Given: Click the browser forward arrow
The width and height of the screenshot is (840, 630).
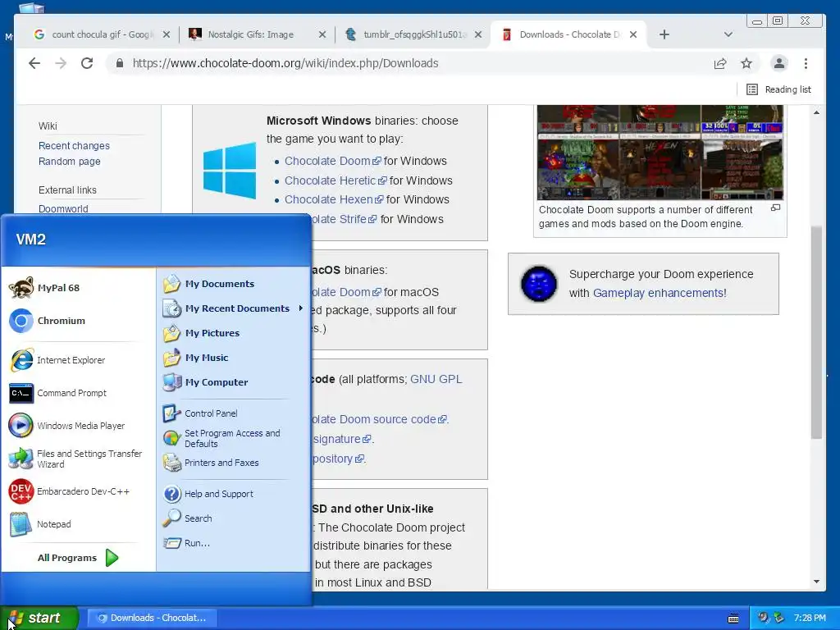Looking at the screenshot, I should tap(61, 63).
